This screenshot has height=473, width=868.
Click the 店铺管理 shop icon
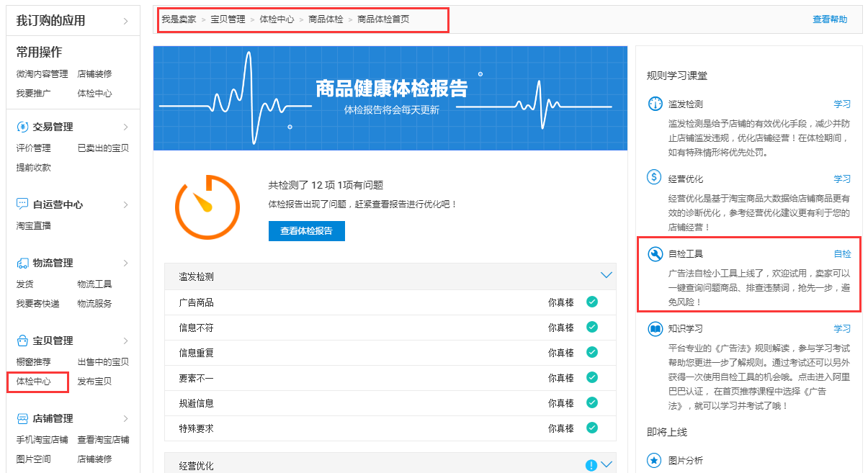point(22,418)
